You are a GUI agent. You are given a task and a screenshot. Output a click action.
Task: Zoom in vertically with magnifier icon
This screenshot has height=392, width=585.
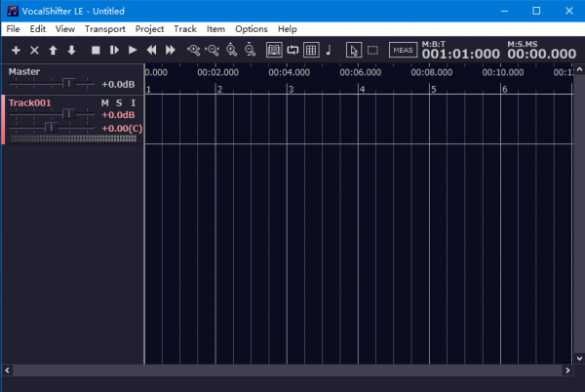[x=231, y=50]
